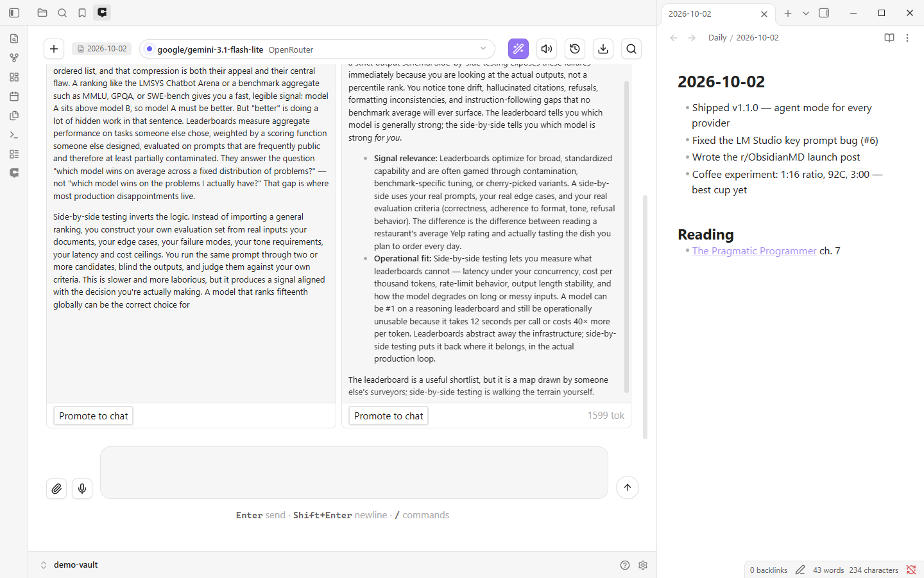Open settings gear in the bottom bar

click(643, 565)
